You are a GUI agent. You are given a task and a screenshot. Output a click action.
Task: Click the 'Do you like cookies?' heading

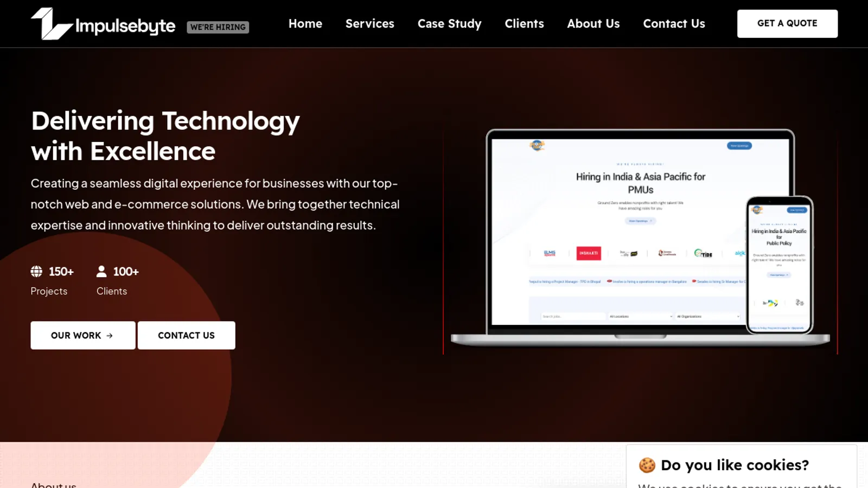coord(735,465)
